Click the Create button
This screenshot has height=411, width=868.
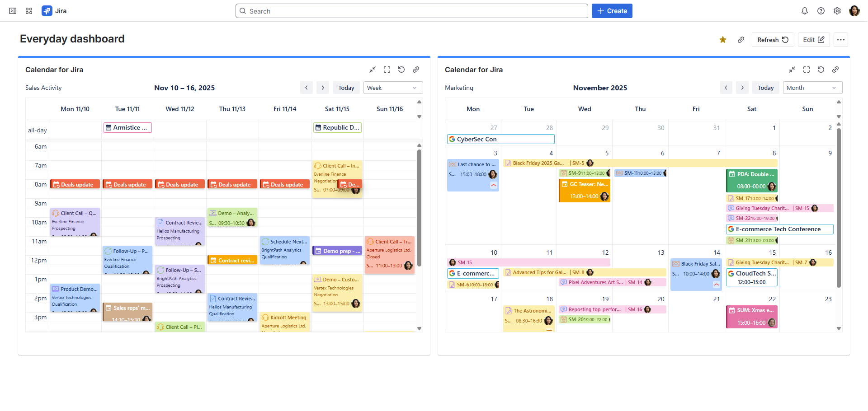pos(612,11)
